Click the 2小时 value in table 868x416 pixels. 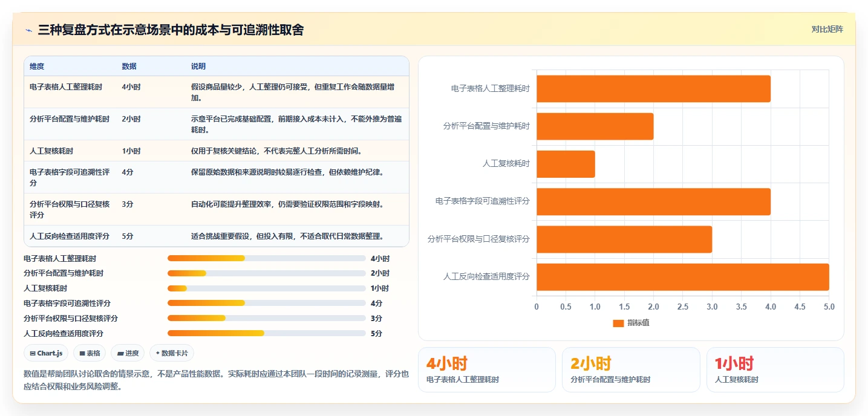[131, 119]
